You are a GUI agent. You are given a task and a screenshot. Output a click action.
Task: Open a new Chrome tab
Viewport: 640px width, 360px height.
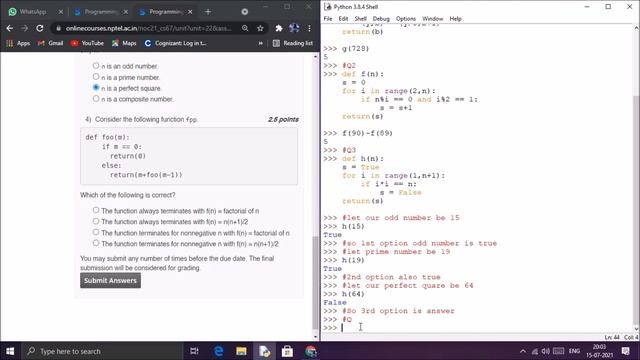[x=208, y=12]
